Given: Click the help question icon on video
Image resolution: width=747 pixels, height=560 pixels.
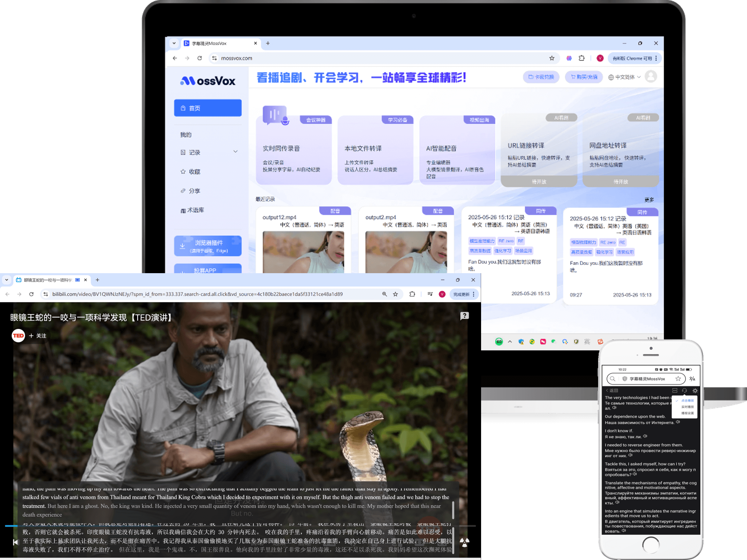Looking at the screenshot, I should (x=464, y=316).
